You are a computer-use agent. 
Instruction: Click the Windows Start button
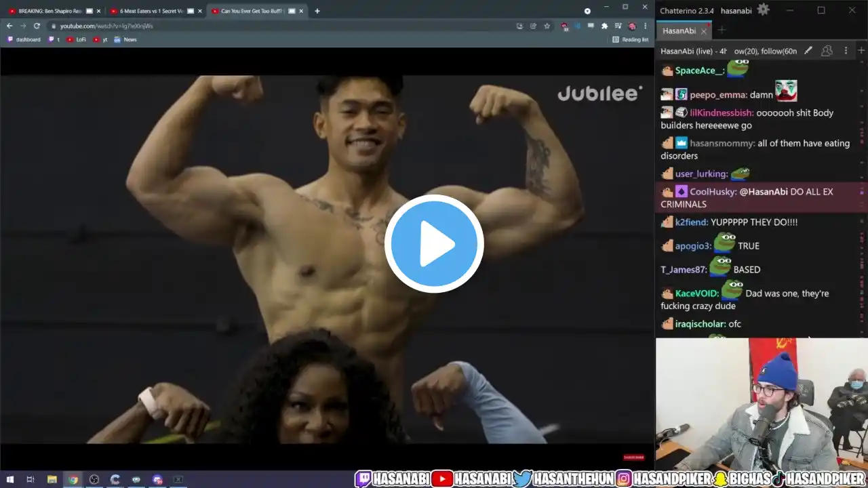(x=10, y=480)
